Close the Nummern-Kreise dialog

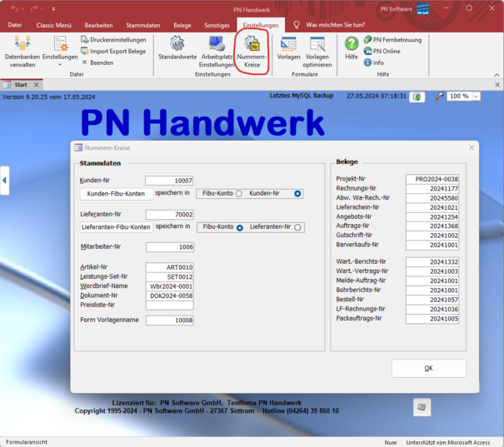(x=472, y=147)
